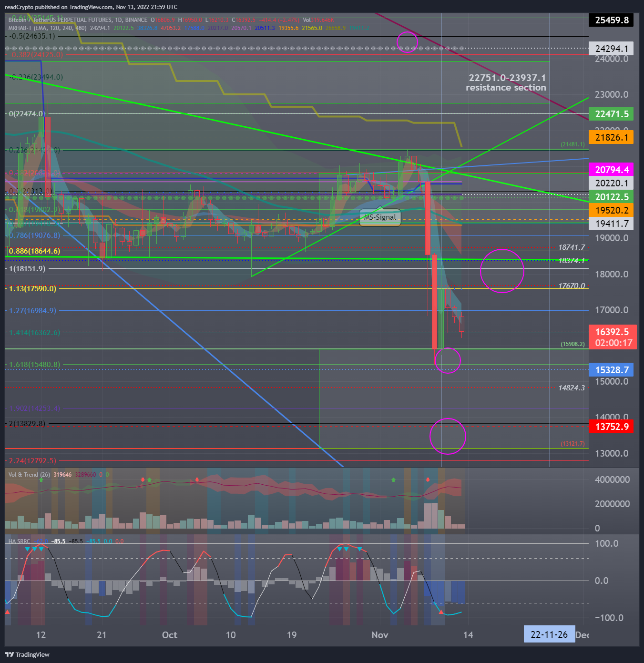Click the blue 15328.7 price label
The height and width of the screenshot is (663, 644).
point(612,370)
